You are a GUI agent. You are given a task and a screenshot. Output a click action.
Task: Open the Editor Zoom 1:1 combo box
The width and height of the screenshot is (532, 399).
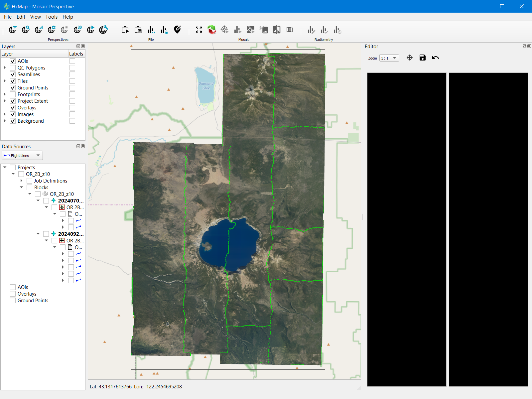(x=389, y=58)
